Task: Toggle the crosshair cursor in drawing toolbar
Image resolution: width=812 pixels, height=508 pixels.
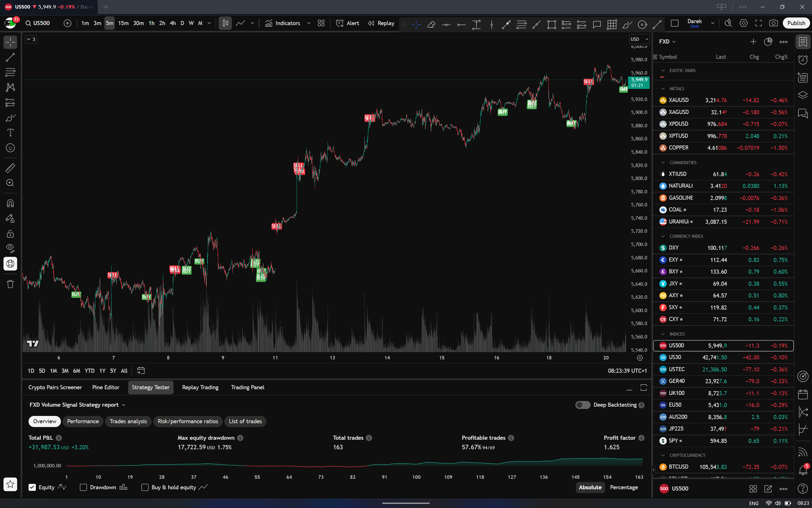Action: (416, 24)
